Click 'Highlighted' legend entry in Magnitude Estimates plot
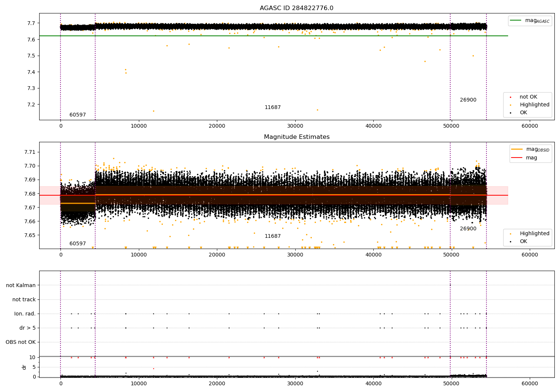The height and width of the screenshot is (392, 560). 530,234
